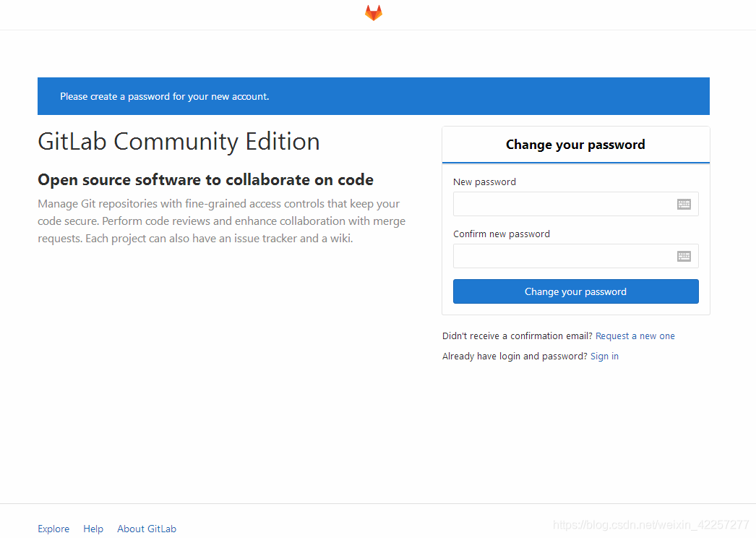The image size is (756, 538).
Task: Click 'Please create a password' banner text
Action: coord(164,96)
